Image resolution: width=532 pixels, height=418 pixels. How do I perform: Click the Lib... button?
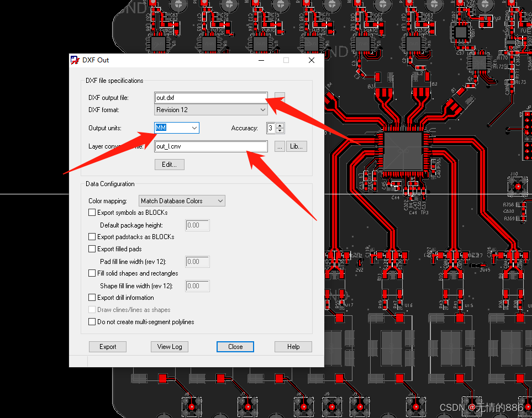pos(297,146)
